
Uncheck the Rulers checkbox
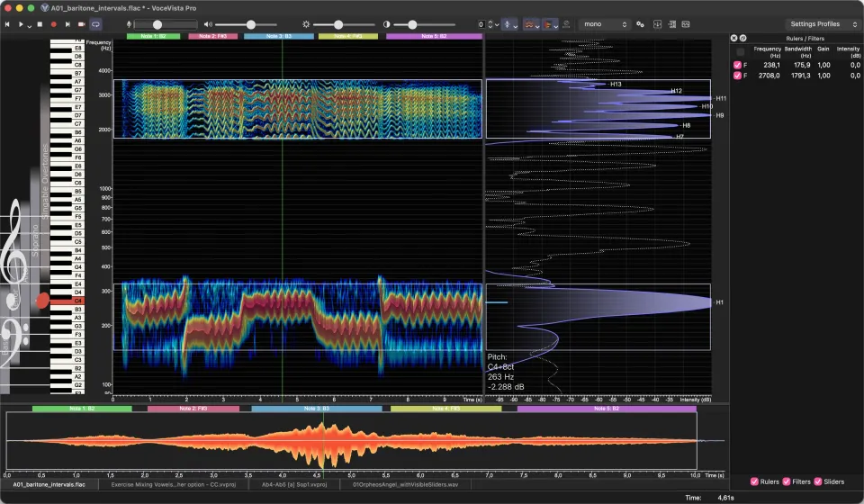click(754, 481)
